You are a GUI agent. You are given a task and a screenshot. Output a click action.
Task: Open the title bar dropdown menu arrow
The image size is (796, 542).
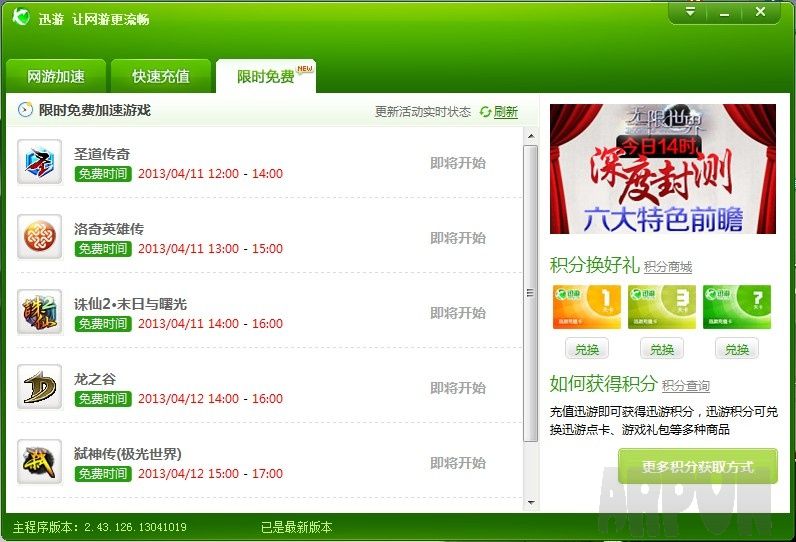[x=690, y=11]
